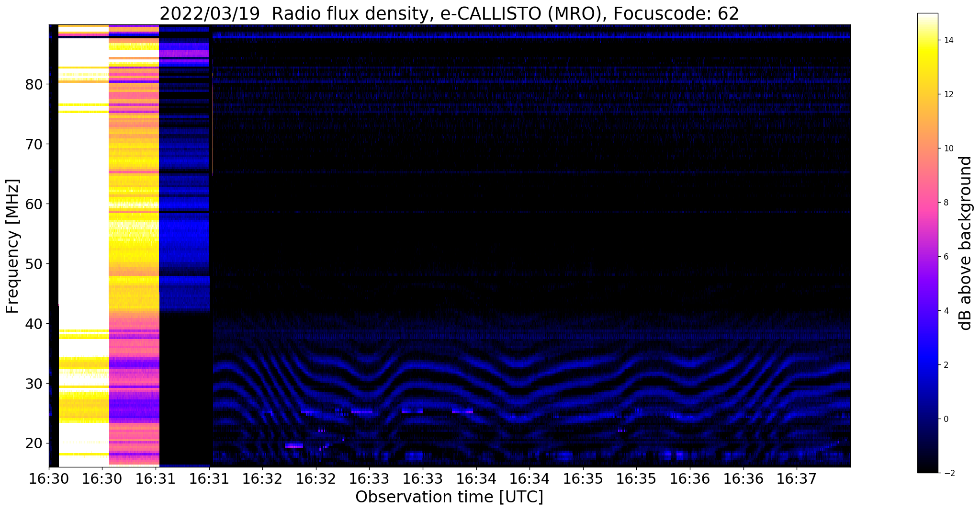Click the 80 MHz frequency tick label

(x=34, y=84)
